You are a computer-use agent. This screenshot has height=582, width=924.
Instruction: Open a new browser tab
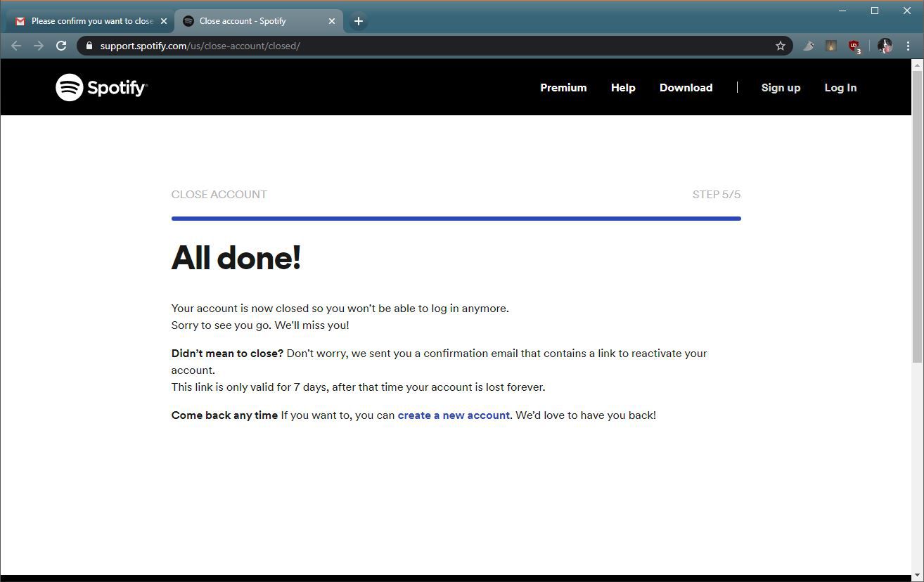tap(358, 21)
